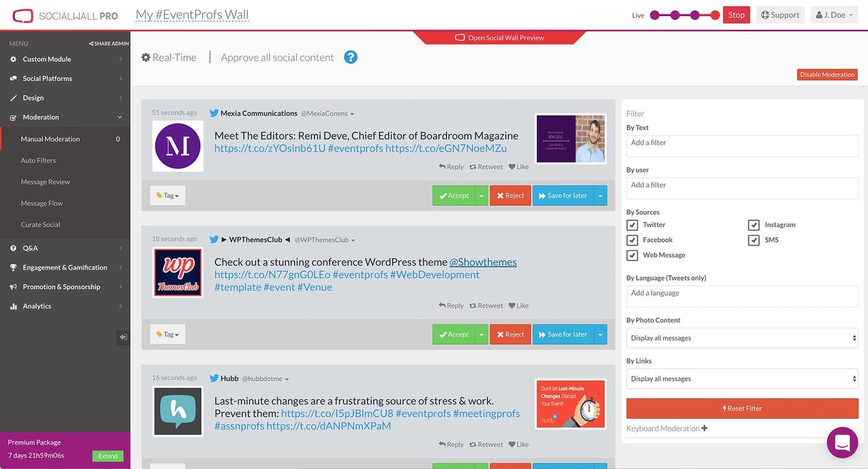Click the Support button
868x469 pixels.
point(780,15)
